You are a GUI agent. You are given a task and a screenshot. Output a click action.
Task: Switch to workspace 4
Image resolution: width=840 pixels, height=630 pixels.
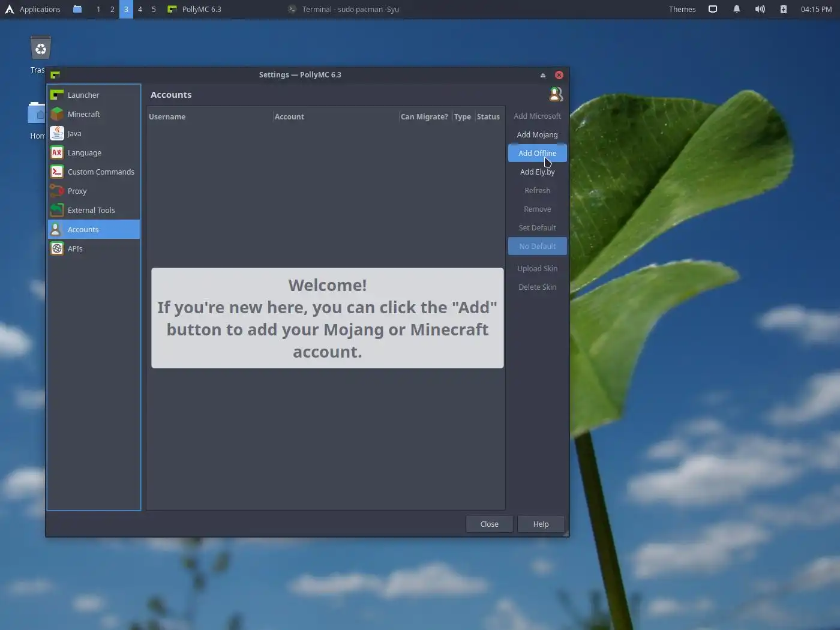[x=140, y=9]
